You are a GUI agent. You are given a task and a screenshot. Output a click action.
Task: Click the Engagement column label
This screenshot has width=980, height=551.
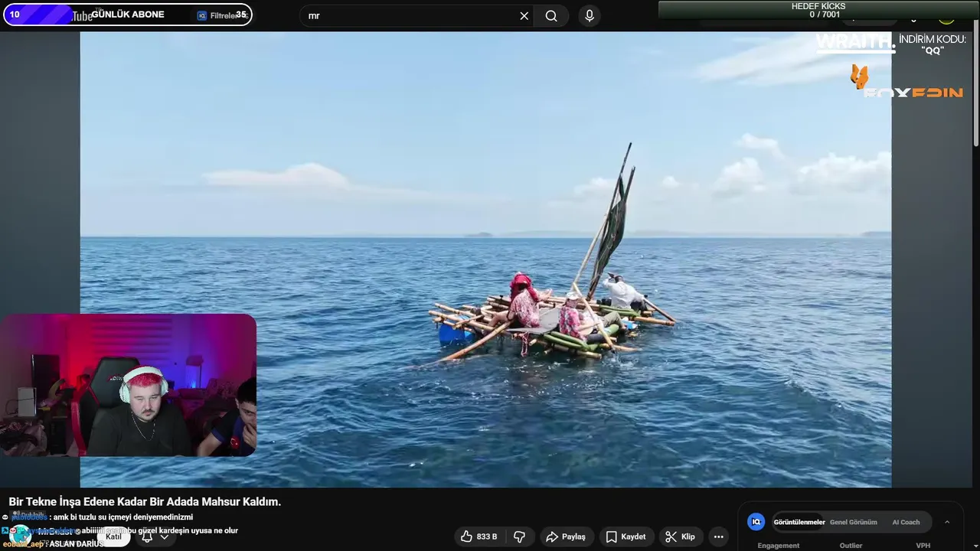[x=778, y=546]
